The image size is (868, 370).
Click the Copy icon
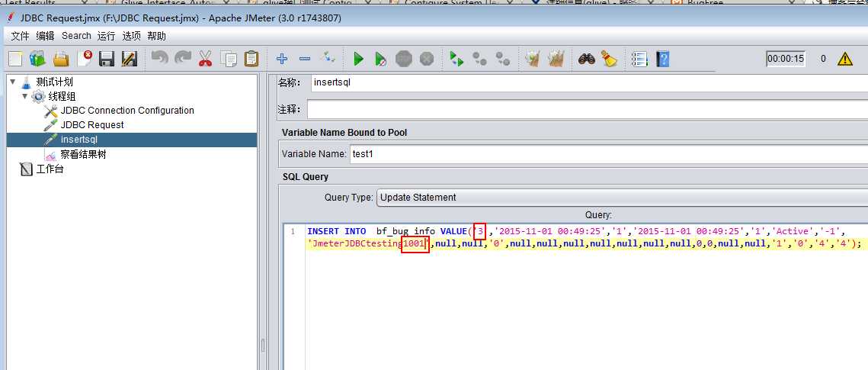tap(228, 58)
